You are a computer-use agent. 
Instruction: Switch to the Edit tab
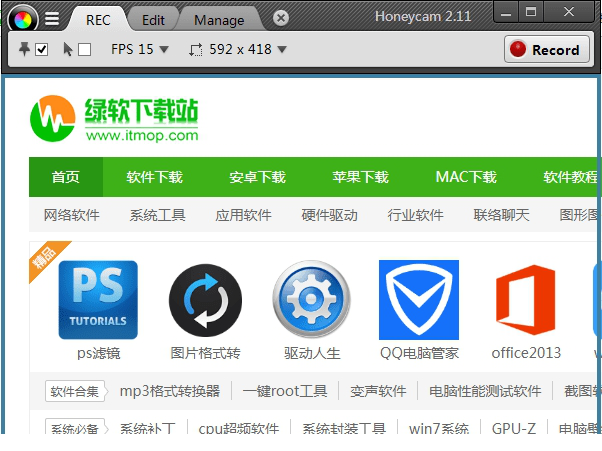pyautogui.click(x=153, y=20)
